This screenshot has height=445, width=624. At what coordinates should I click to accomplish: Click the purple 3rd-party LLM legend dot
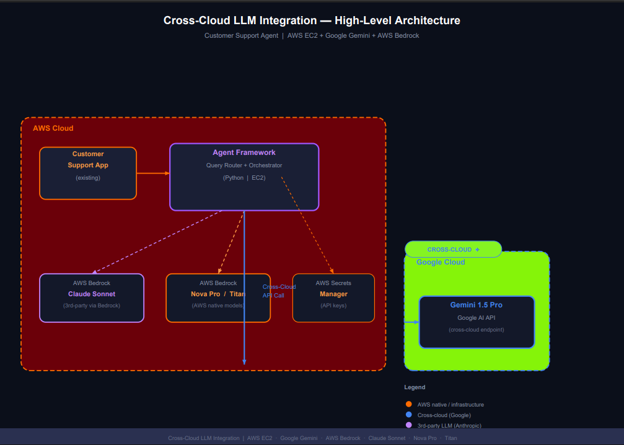coord(409,425)
